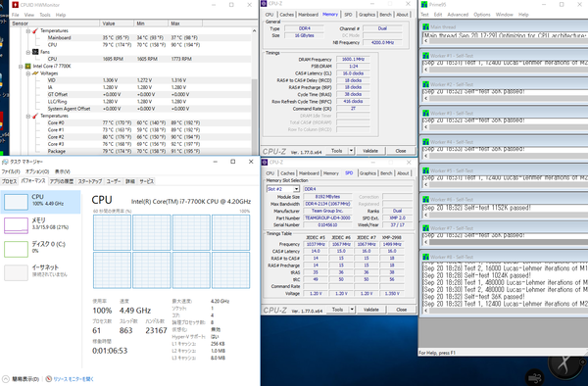
Task: Open the Advanced menu in Prime95
Action: point(458,15)
